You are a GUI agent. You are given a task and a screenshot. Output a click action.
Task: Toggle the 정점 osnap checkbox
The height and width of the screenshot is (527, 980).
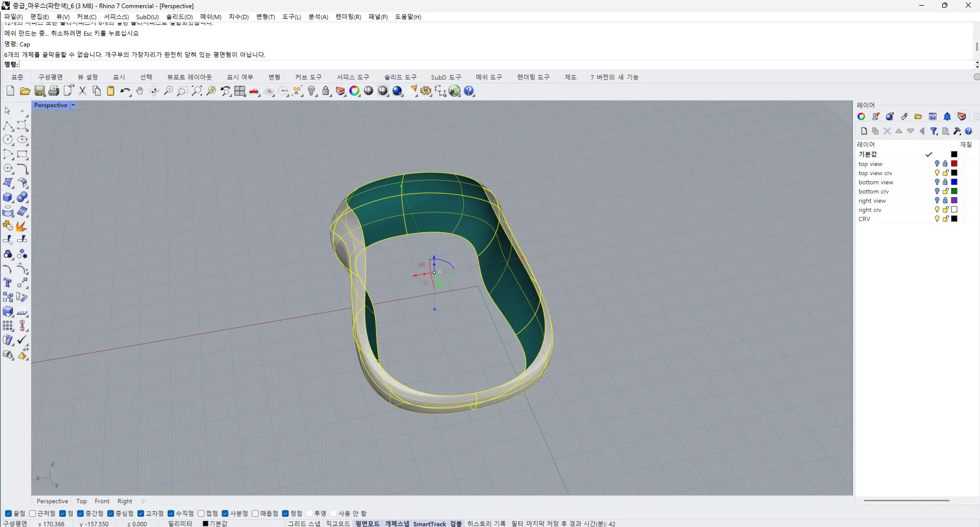(x=285, y=513)
